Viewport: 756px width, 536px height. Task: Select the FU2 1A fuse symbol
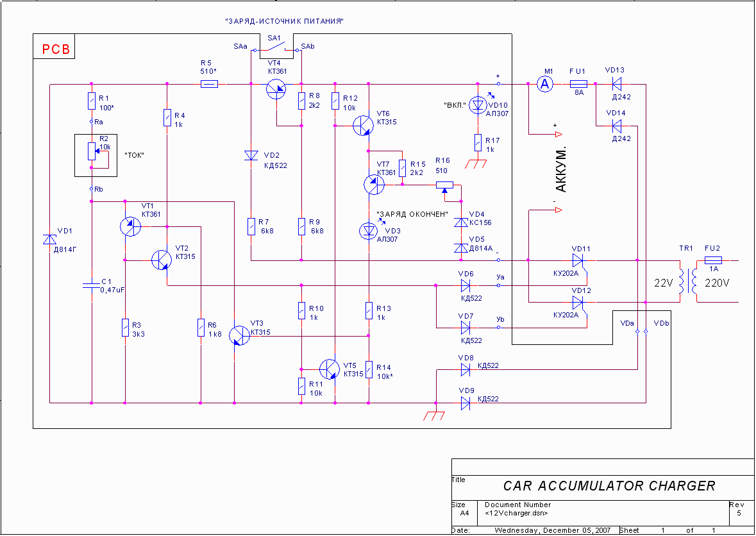(x=712, y=260)
